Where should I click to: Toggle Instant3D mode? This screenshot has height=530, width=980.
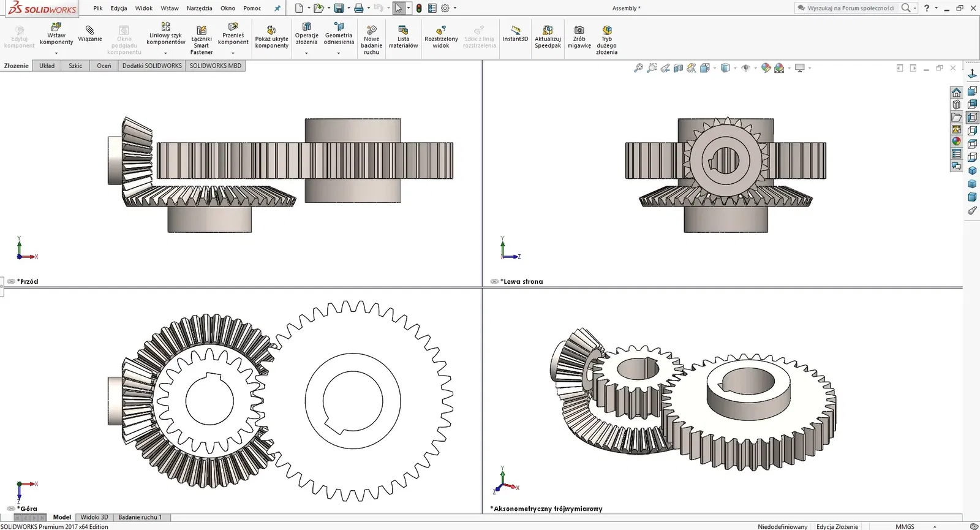[x=515, y=34]
